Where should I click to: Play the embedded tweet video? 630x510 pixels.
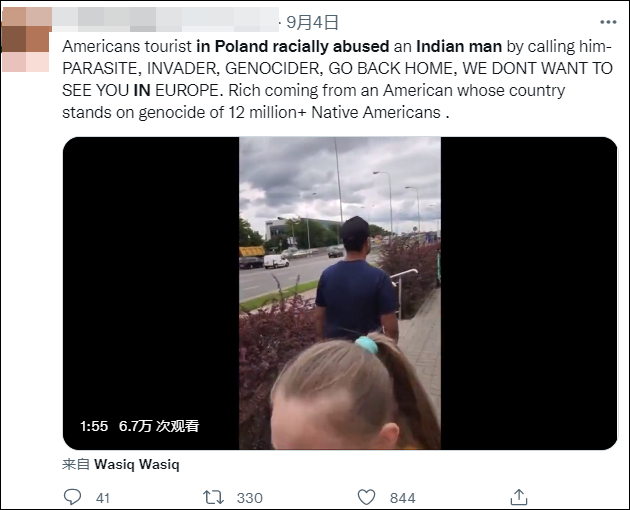340,293
